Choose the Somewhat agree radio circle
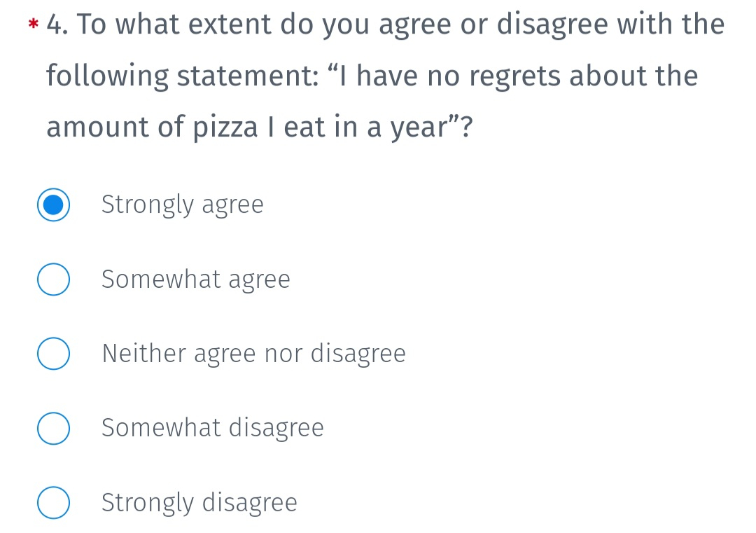This screenshot has width=756, height=533. [53, 279]
